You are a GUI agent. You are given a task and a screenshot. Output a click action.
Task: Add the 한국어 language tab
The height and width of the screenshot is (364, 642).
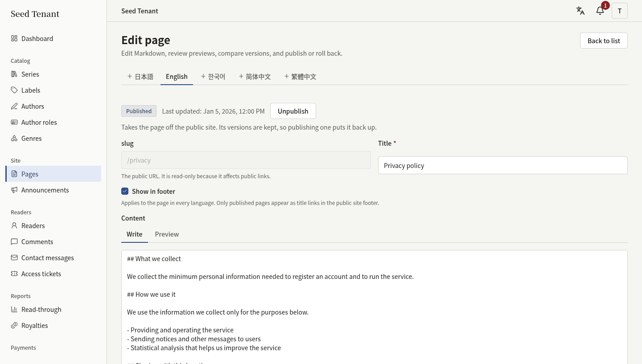point(213,77)
